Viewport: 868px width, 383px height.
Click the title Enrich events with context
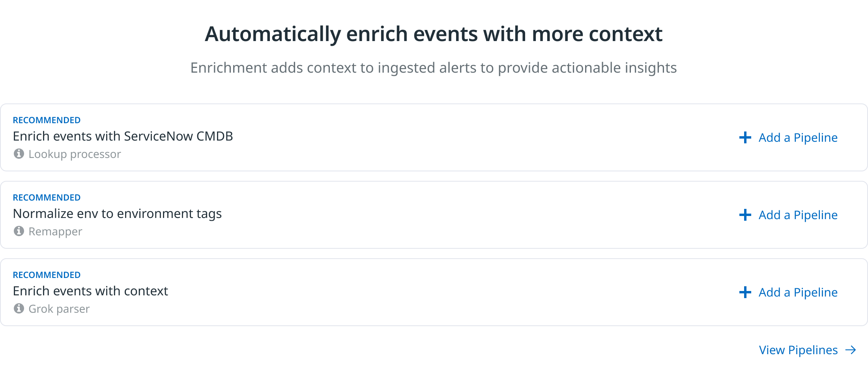(90, 291)
